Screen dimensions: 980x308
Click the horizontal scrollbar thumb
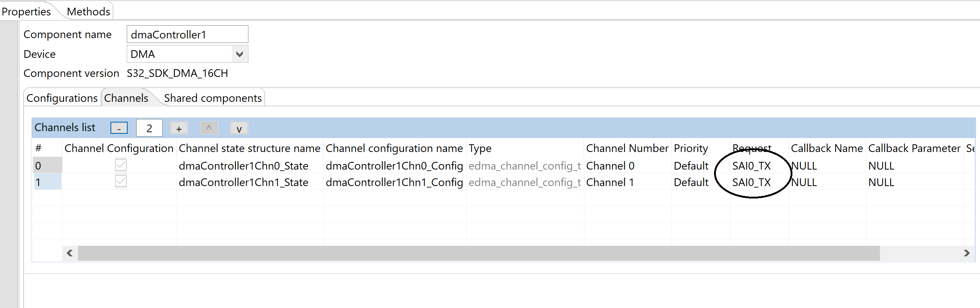[x=478, y=253]
